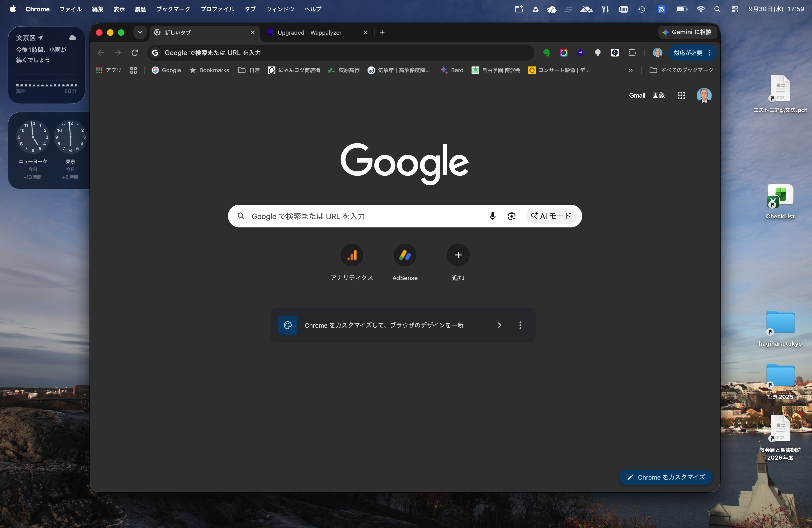Open the Bard bookmark
The image size is (812, 528).
pyautogui.click(x=452, y=70)
